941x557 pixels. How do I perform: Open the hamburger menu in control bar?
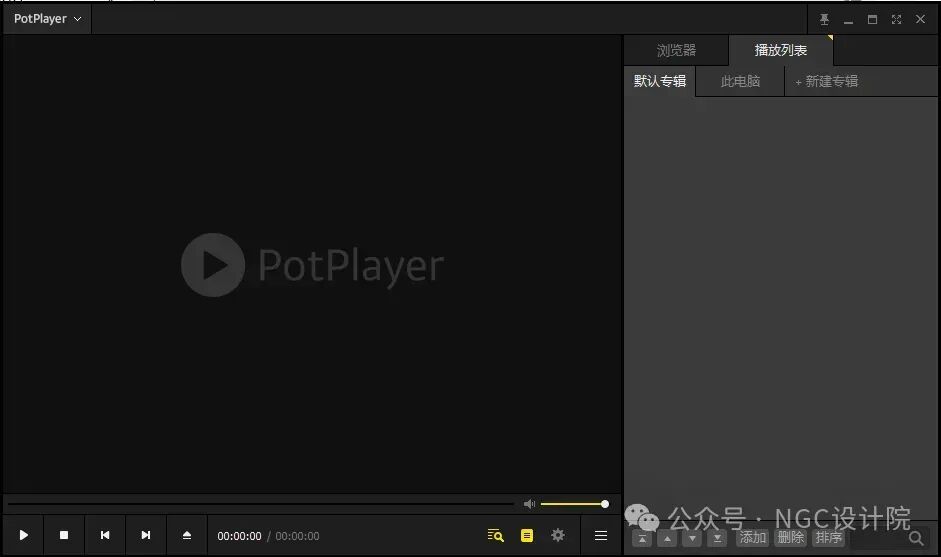tap(601, 535)
